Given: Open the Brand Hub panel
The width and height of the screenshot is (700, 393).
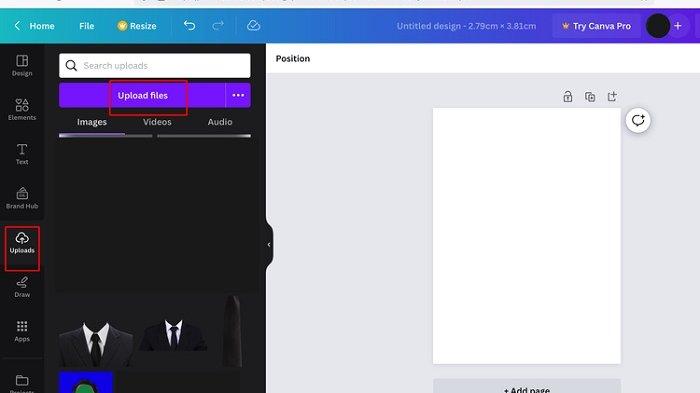Looking at the screenshot, I should click(22, 198).
